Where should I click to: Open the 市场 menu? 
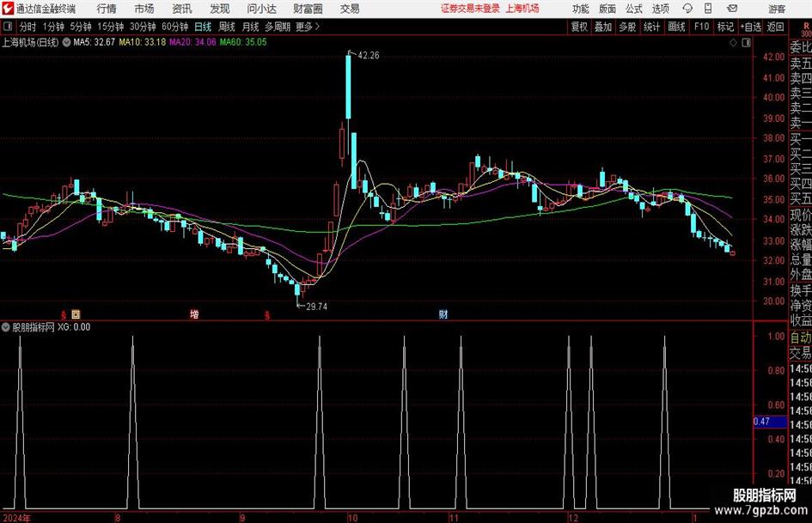pos(144,9)
